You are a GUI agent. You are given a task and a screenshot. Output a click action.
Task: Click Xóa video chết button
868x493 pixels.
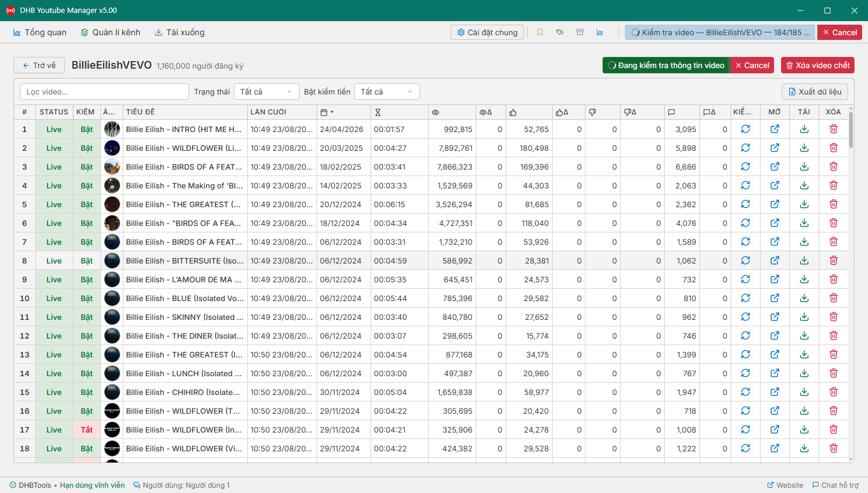(x=817, y=65)
